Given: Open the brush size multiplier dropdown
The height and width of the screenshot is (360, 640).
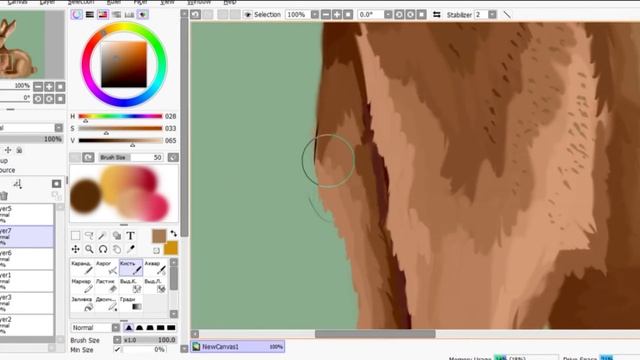Looking at the screenshot, I should (x=117, y=340).
